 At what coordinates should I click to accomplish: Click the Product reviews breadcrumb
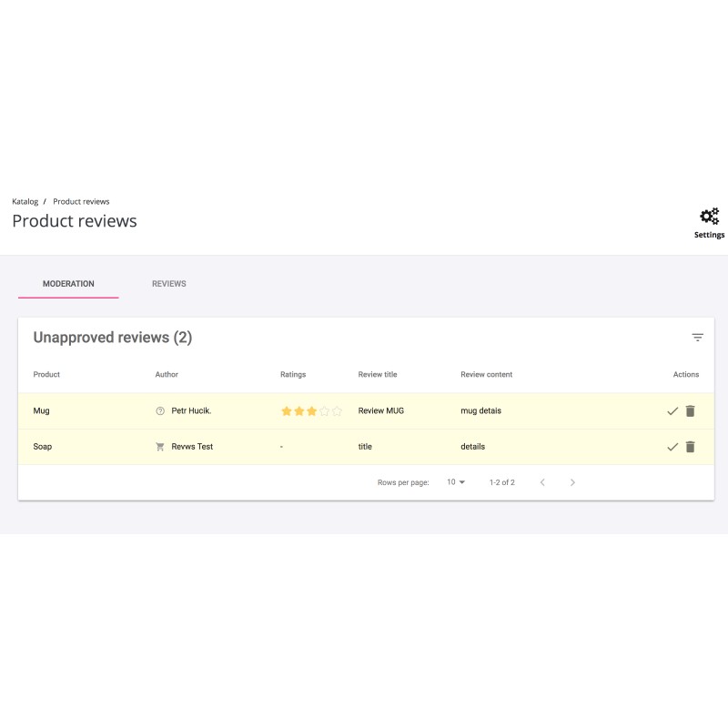pos(81,201)
